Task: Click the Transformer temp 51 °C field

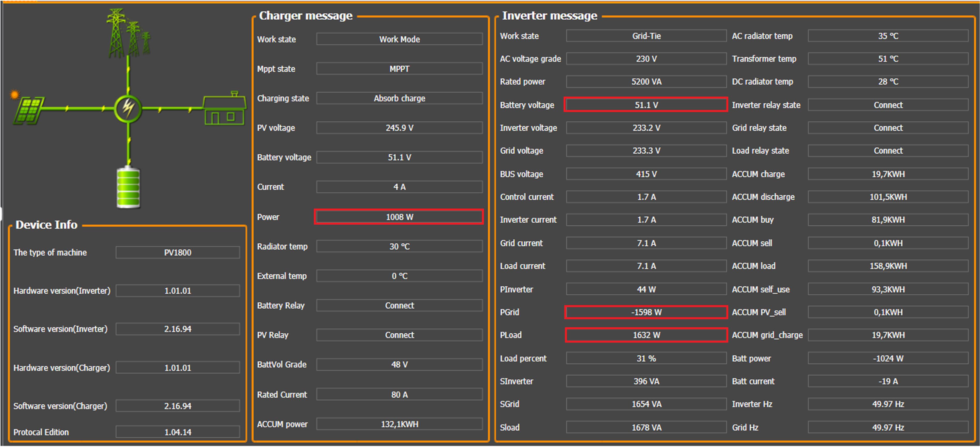Action: point(888,59)
